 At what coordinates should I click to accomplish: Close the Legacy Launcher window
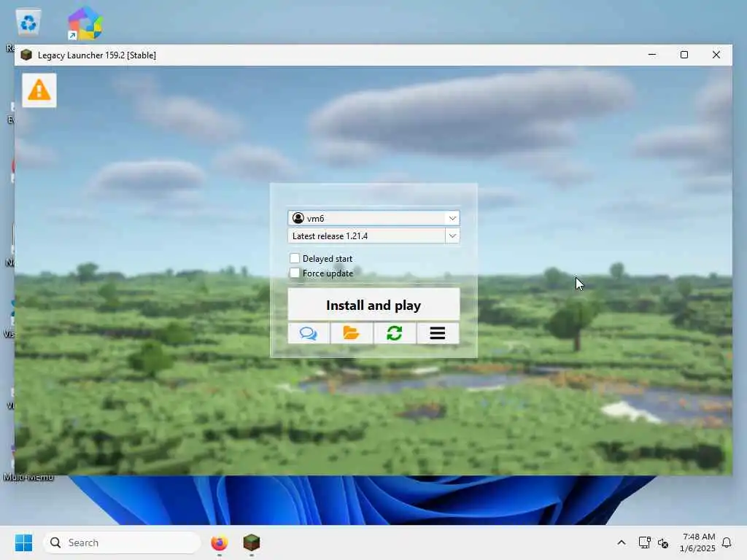pyautogui.click(x=716, y=55)
